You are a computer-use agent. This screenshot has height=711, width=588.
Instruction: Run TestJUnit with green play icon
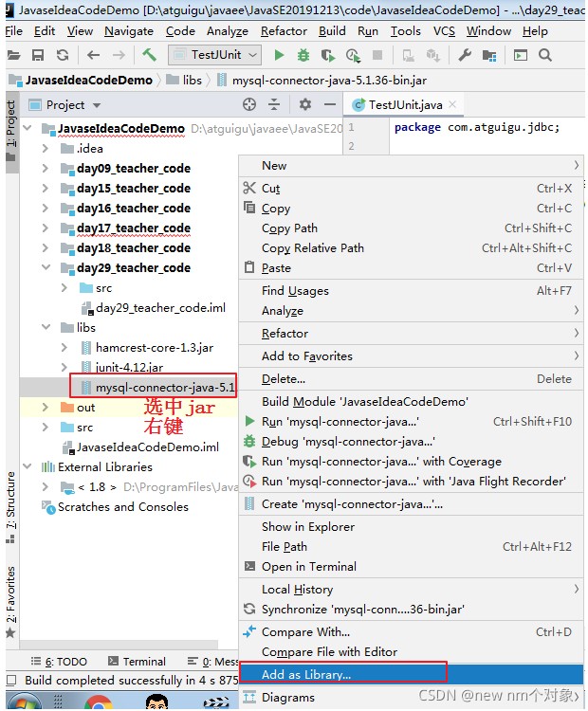point(279,55)
